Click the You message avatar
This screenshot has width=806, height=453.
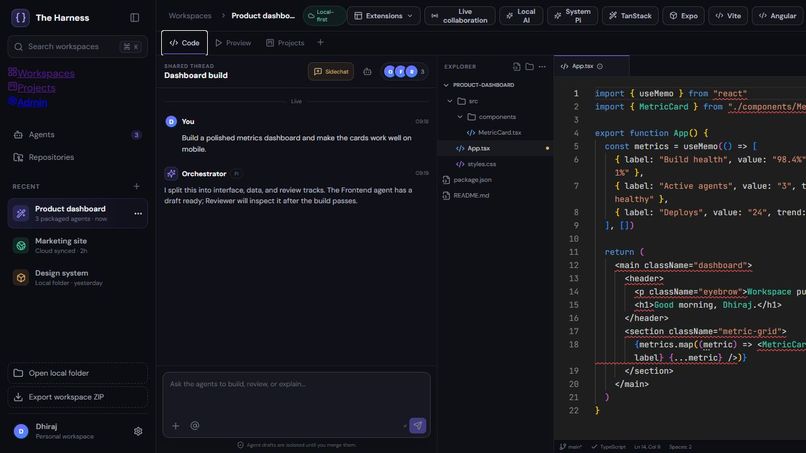(x=171, y=121)
